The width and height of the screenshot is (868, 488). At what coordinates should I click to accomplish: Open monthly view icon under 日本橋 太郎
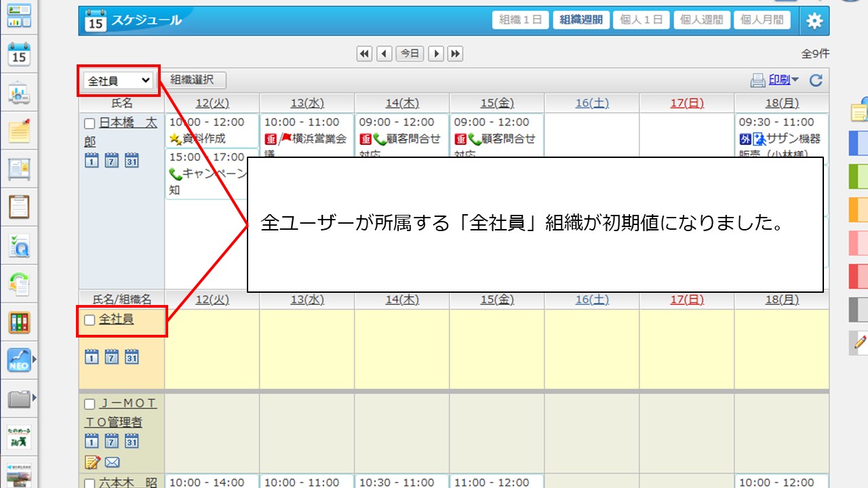[132, 161]
